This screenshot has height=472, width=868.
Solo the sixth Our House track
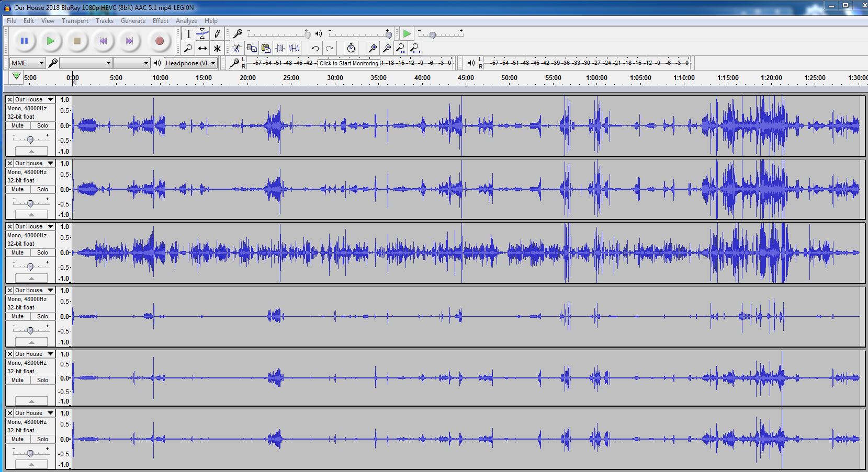click(x=42, y=439)
